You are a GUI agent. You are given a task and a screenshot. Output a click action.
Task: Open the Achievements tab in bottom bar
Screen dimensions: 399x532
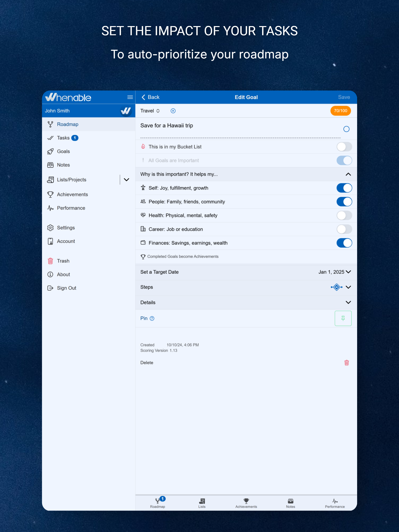[x=246, y=503]
